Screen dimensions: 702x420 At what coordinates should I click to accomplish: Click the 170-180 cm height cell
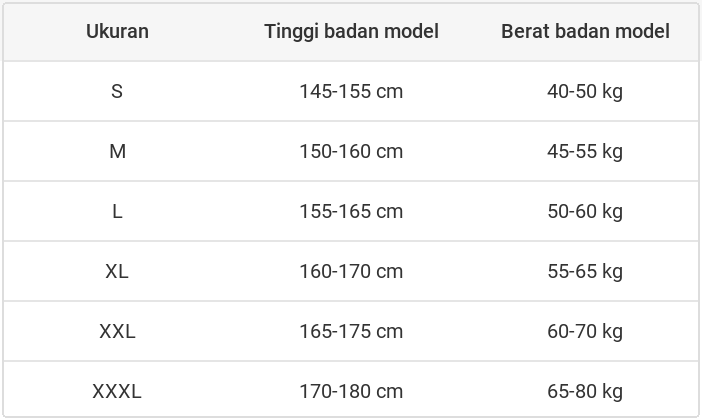[351, 391]
